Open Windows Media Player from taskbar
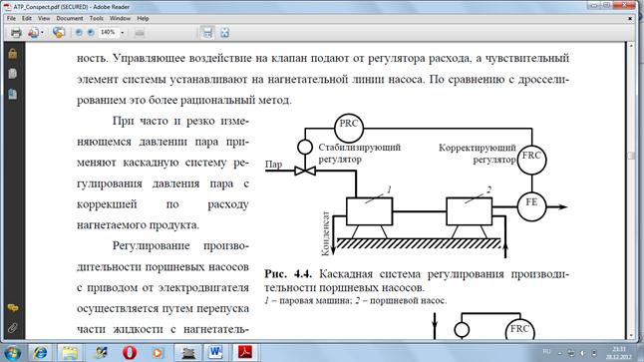Viewport: 644px width, 362px height. point(158,353)
